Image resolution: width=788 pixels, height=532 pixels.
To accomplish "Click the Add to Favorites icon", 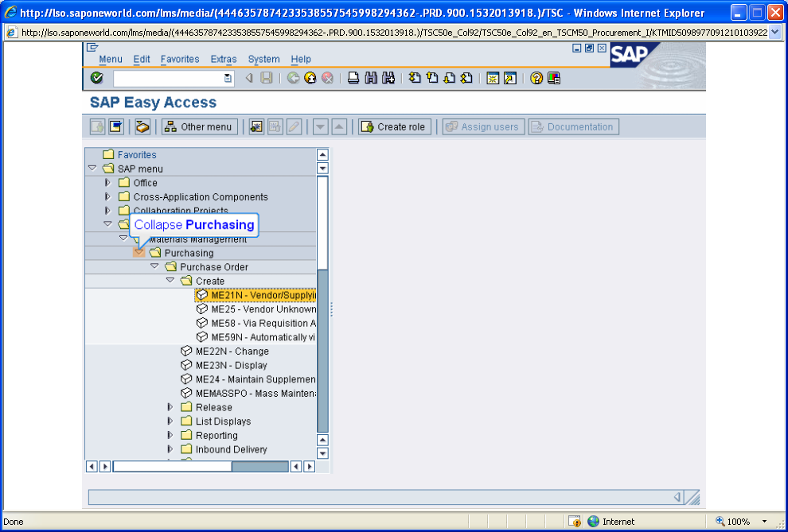I will click(256, 127).
